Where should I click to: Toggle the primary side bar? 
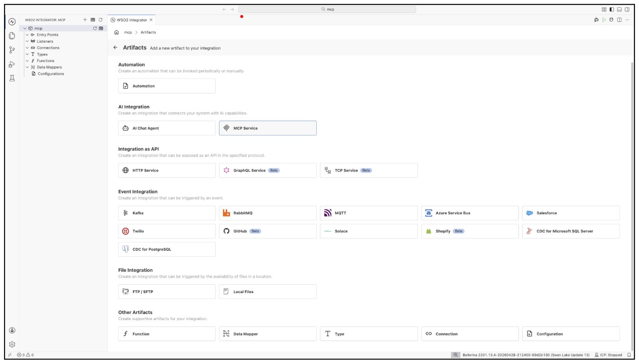click(x=612, y=9)
